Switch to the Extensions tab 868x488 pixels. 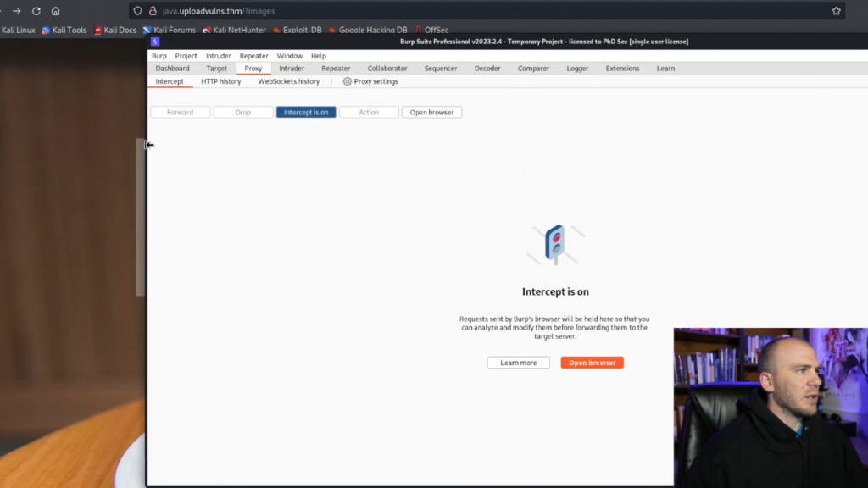(x=622, y=69)
